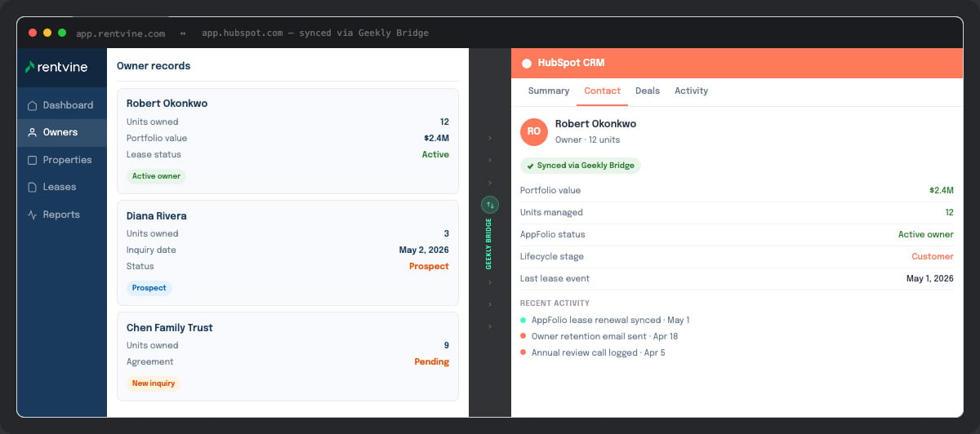Click the checkmark in the Synced badge
The image size is (980, 434).
[530, 166]
